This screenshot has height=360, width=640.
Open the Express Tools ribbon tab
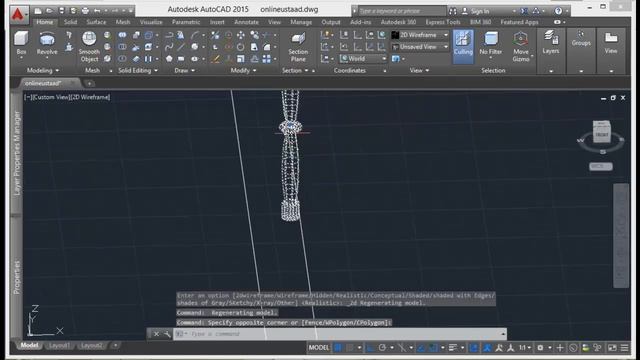tap(443, 22)
